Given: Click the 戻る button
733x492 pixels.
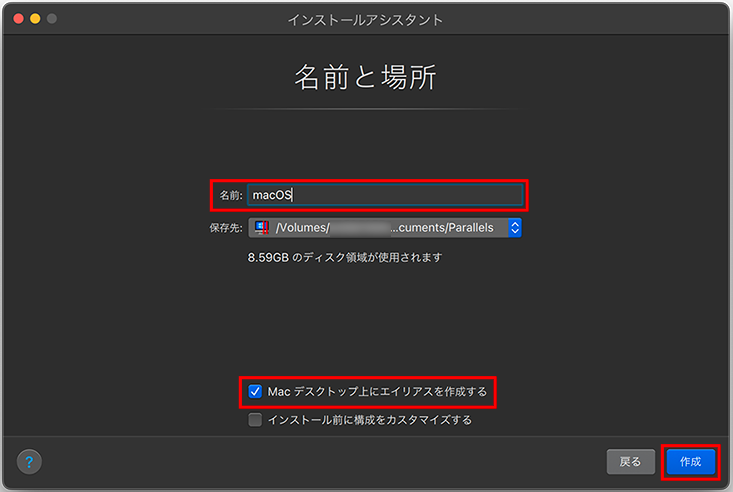Looking at the screenshot, I should pyautogui.click(x=630, y=462).
